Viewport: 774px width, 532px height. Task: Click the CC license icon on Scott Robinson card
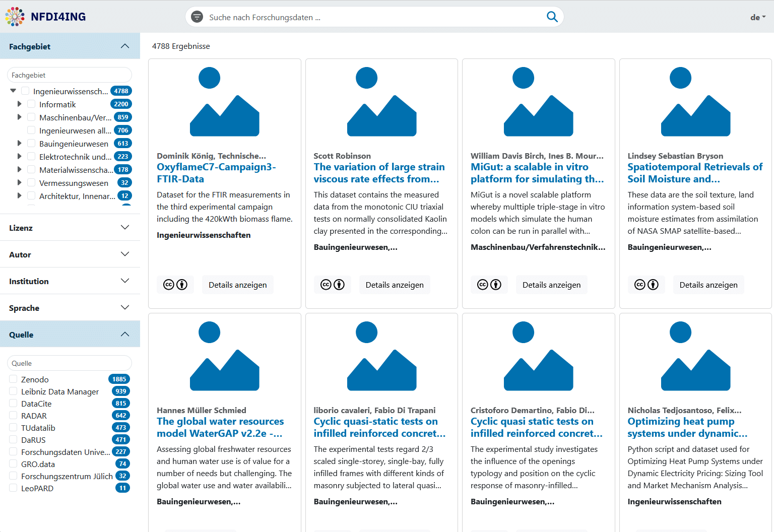click(x=332, y=285)
